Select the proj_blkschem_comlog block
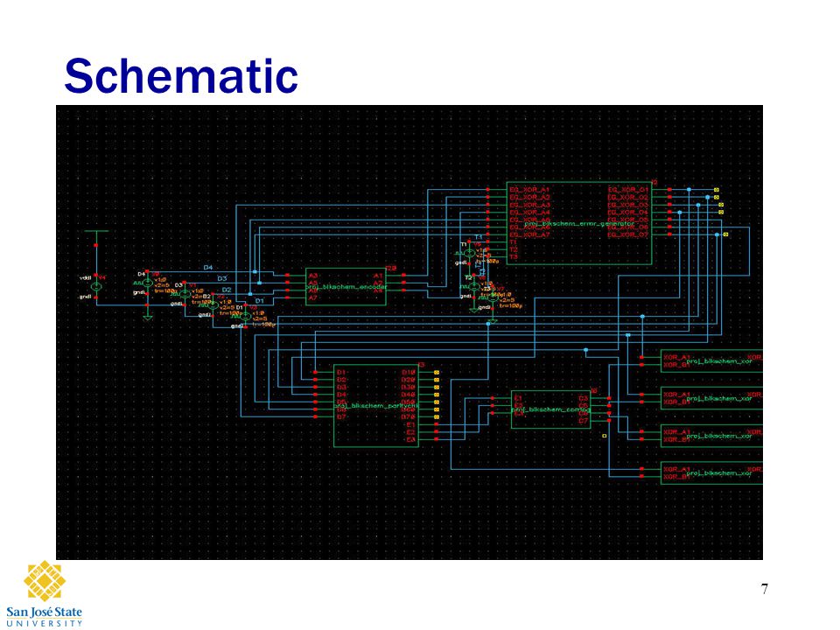The height and width of the screenshot is (630, 840). (550, 409)
